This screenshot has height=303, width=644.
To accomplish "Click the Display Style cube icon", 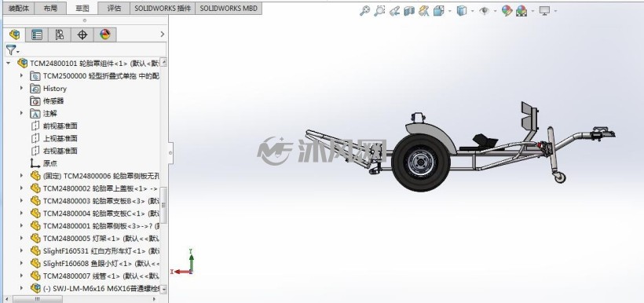I will tap(462, 11).
